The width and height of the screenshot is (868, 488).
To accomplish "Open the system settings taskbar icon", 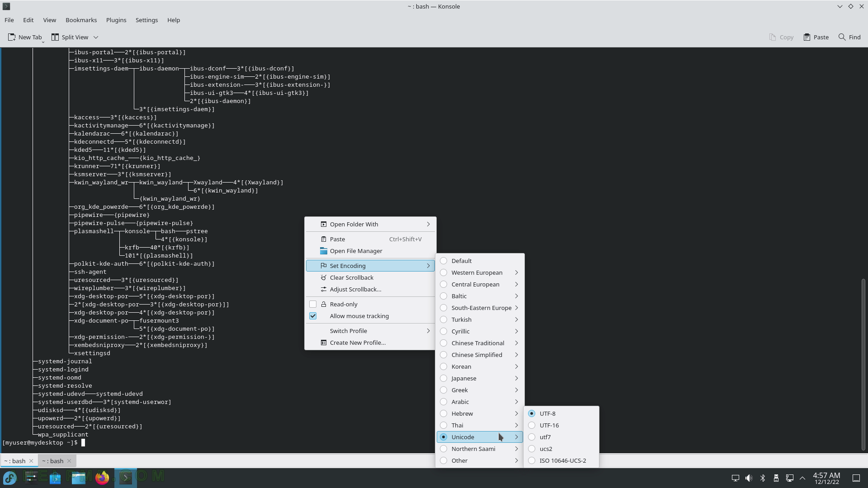I will (32, 478).
